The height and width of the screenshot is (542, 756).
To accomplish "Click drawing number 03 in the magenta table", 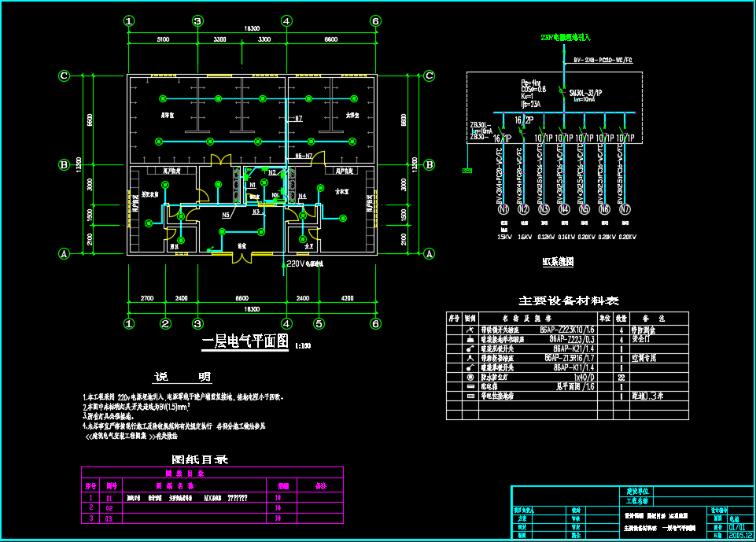I will coord(109,519).
